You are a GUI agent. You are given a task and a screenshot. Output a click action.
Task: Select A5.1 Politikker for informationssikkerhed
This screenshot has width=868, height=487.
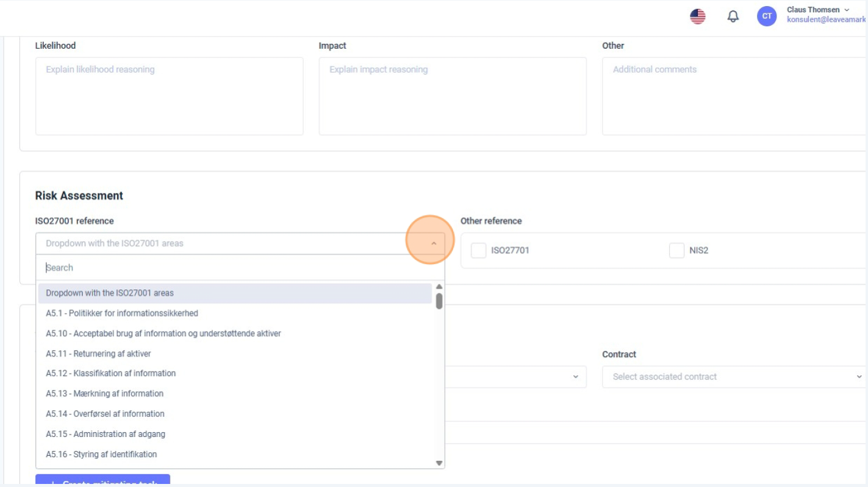pos(122,313)
